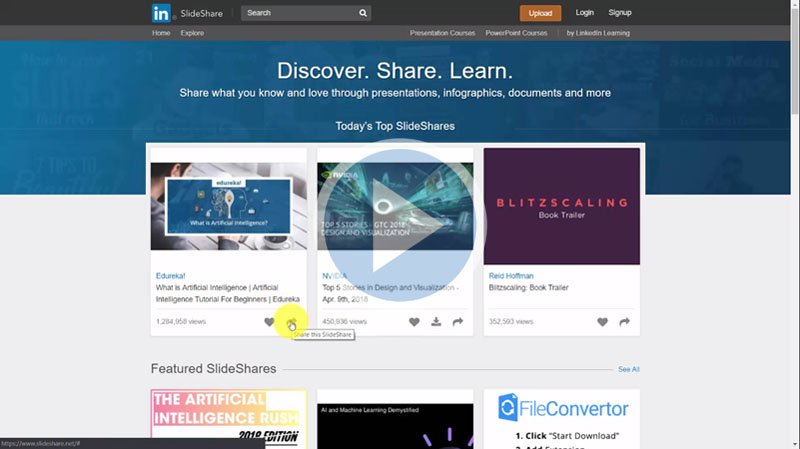Go to Presentation Courses
The image size is (800, 449).
tap(442, 33)
